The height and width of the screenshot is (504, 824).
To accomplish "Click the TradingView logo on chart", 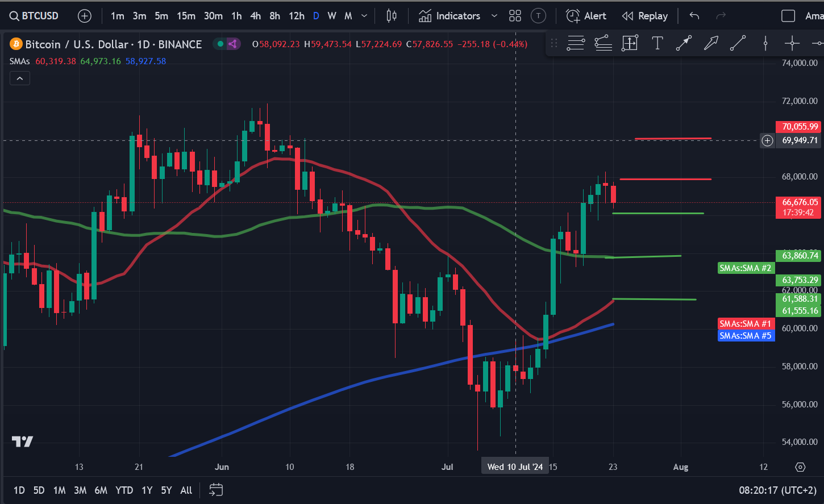I will (23, 441).
